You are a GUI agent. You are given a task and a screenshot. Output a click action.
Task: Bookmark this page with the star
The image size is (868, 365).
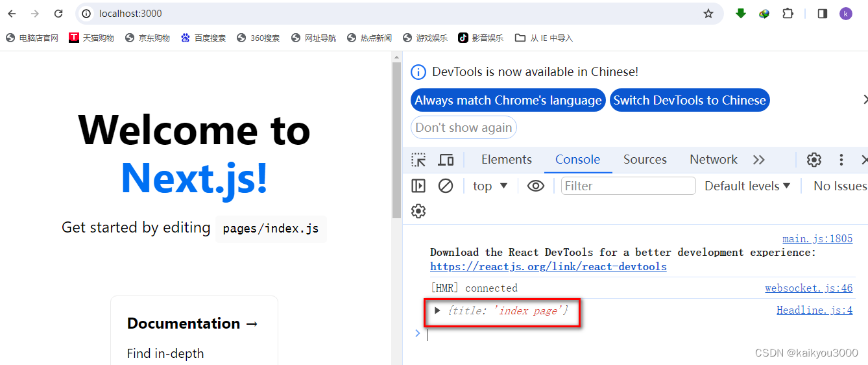[x=708, y=14]
